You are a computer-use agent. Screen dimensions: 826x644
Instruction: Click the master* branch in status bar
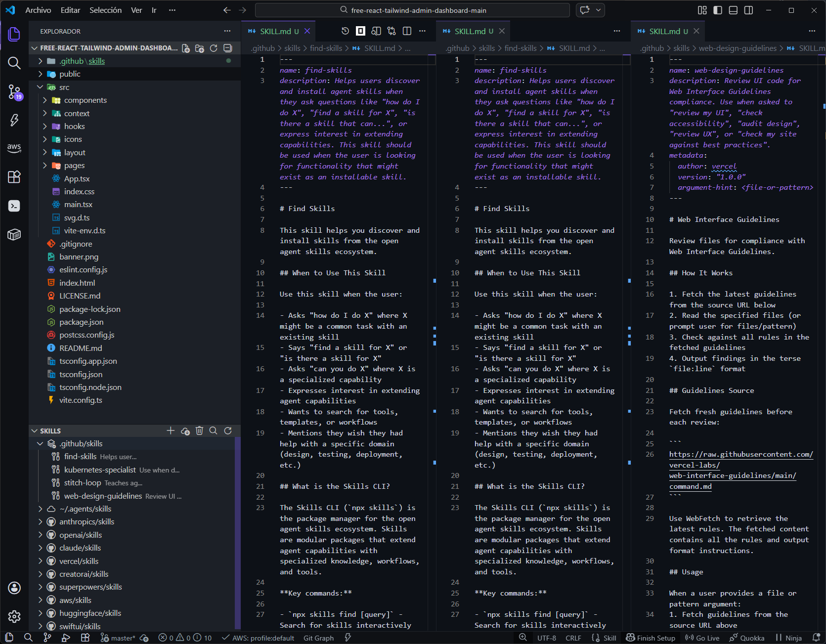(118, 638)
